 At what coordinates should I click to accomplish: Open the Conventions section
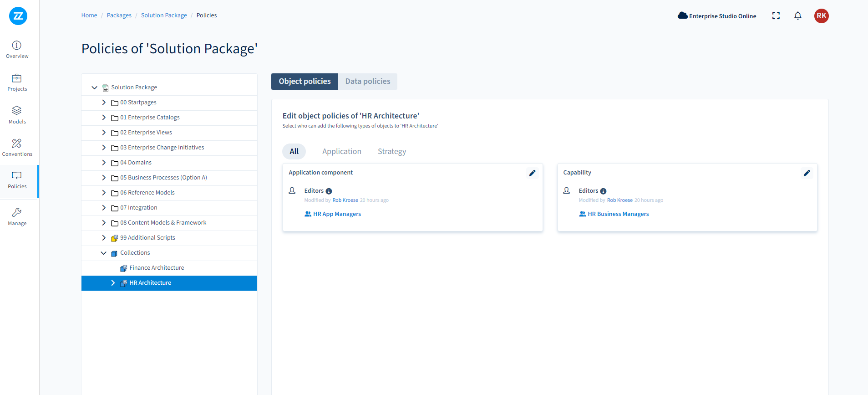[17, 148]
